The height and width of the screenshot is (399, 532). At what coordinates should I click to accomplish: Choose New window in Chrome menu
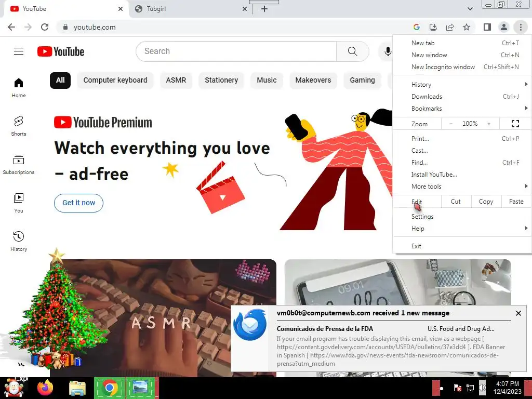tap(462, 55)
